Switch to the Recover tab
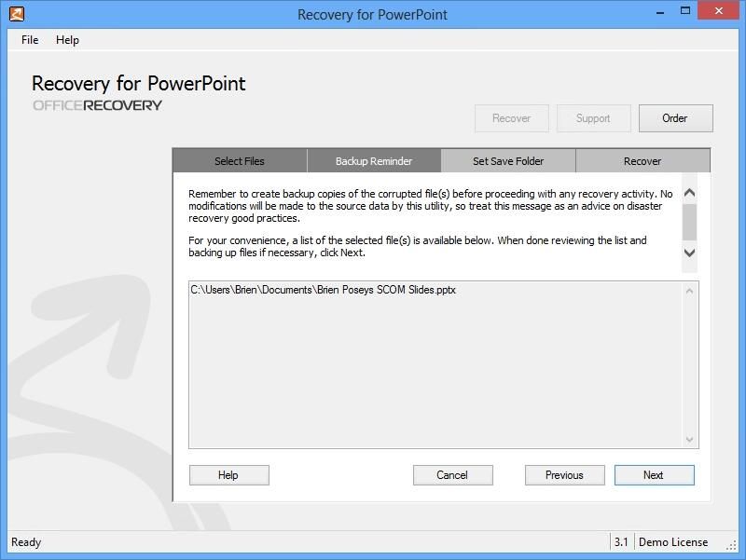Viewport: 746px width, 560px height. 642,160
